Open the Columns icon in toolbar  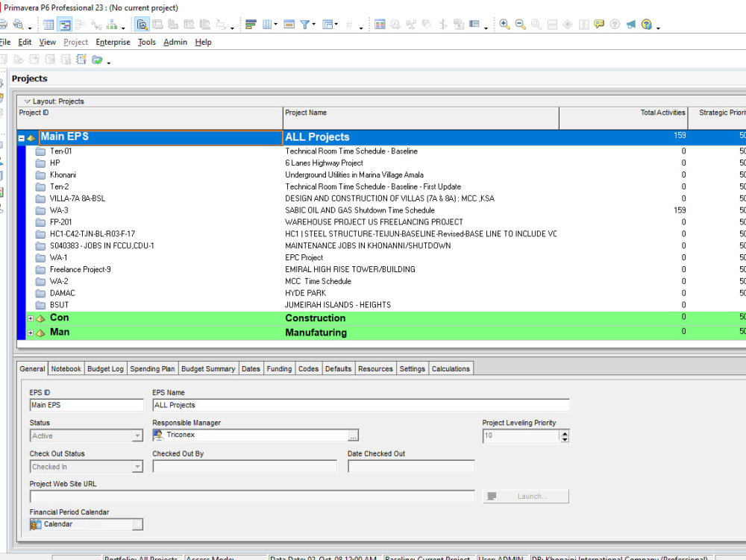(267, 25)
